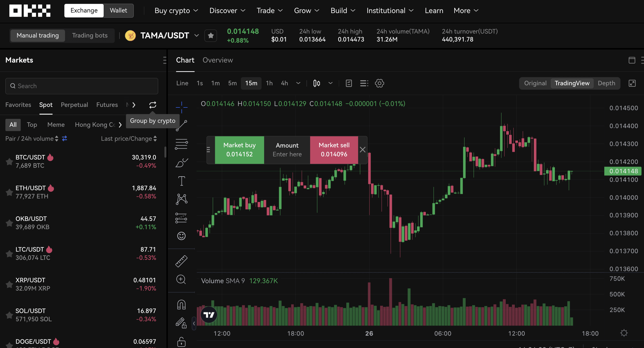Click the Market sell button
The height and width of the screenshot is (348, 644).
[334, 150]
